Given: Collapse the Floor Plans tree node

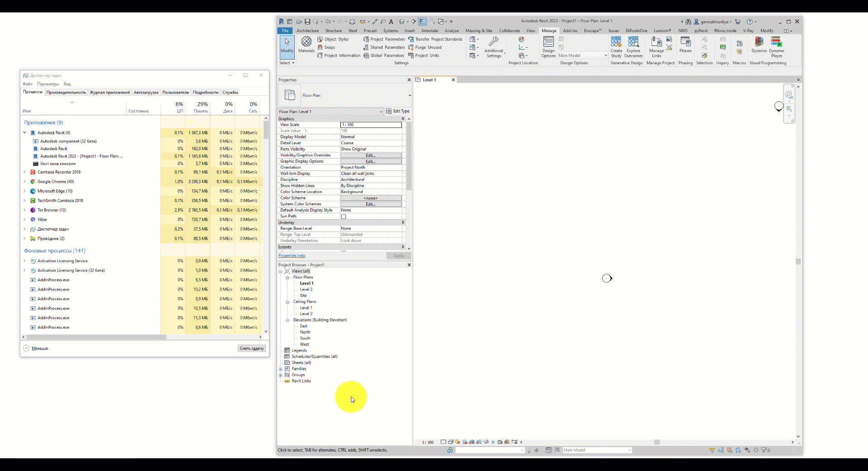Looking at the screenshot, I should [x=287, y=278].
